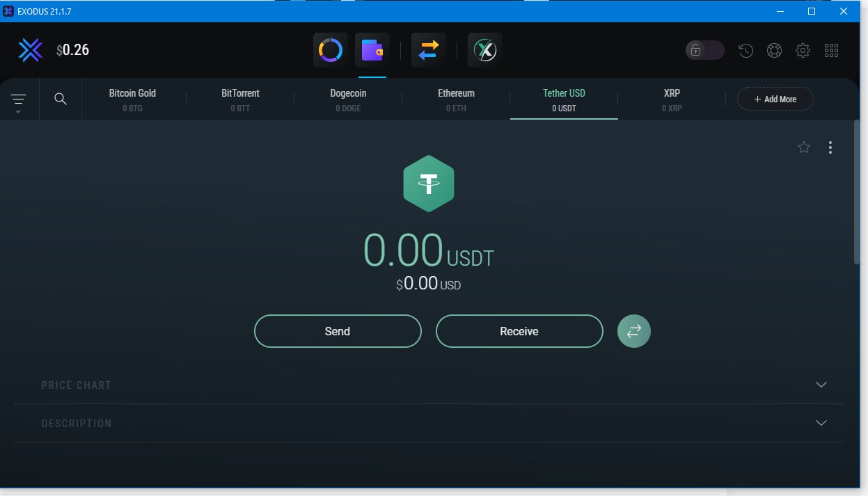
Task: Click the vertical scrollbar thumb
Action: point(857,192)
